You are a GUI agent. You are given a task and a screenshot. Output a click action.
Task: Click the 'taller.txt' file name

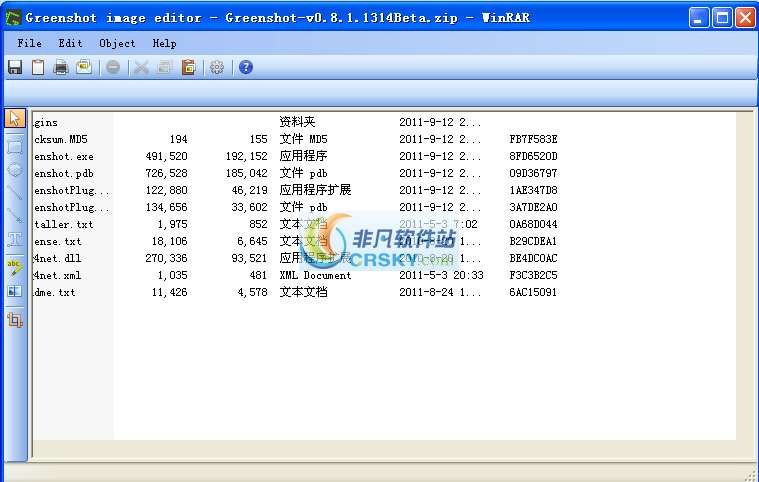[64, 224]
